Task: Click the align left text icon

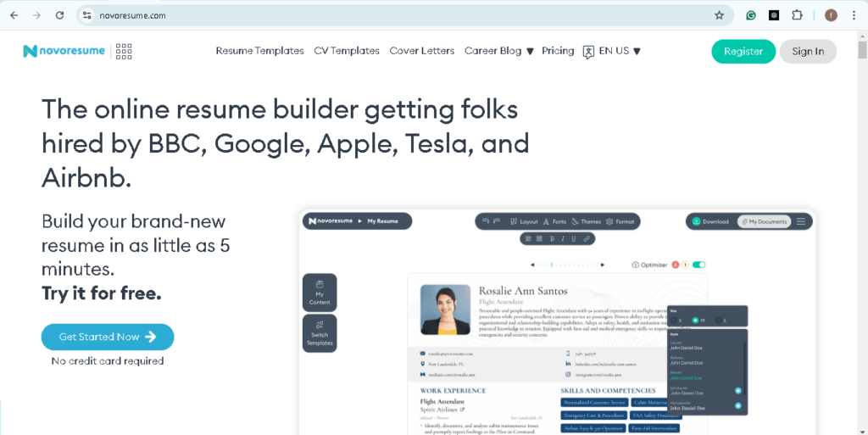Action: click(x=528, y=238)
